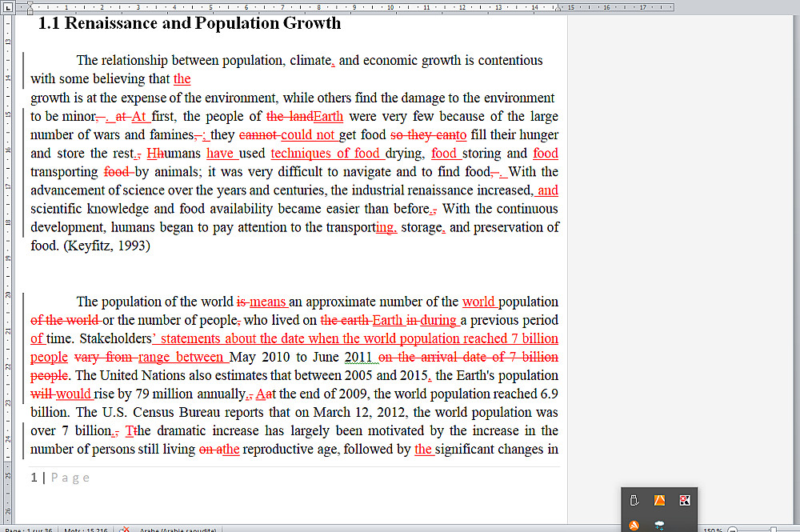Click the zoom out minus button
The height and width of the screenshot is (532, 800).
click(x=733, y=530)
